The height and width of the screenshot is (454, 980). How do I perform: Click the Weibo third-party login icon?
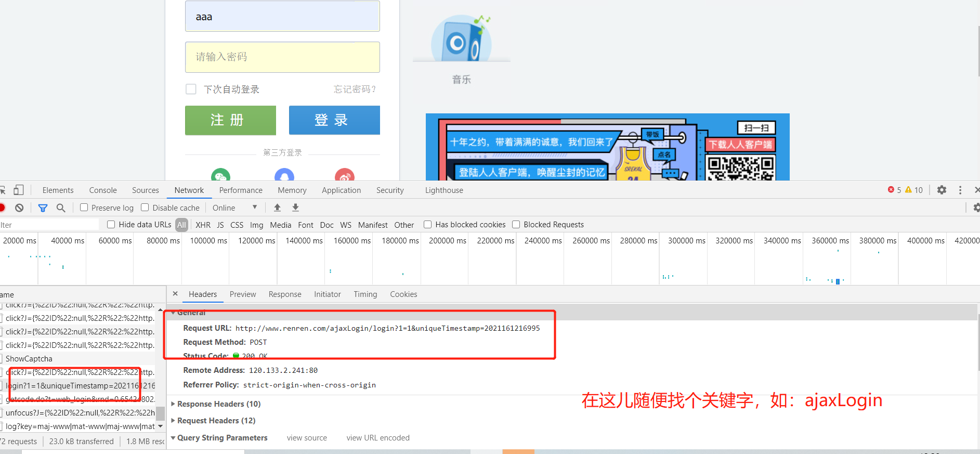pos(345,175)
